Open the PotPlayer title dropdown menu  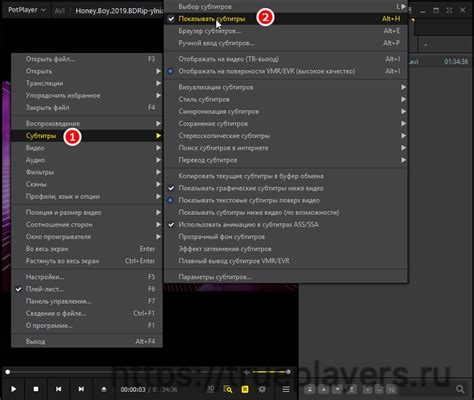coord(27,10)
